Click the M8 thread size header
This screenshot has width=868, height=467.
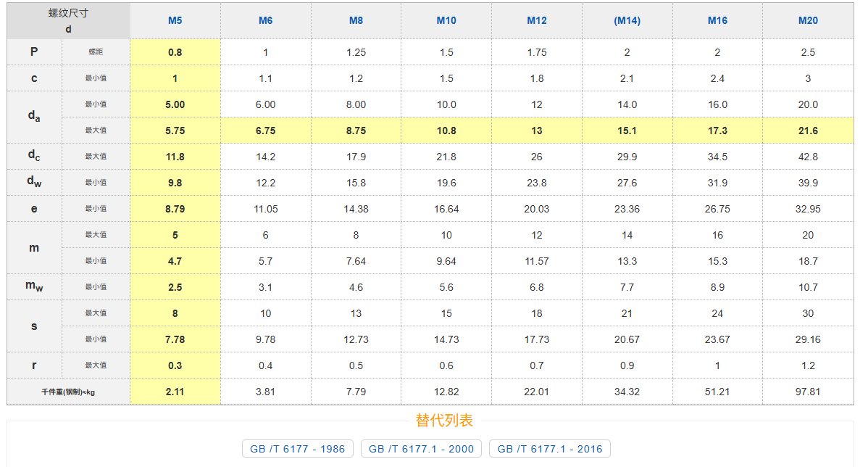[356, 20]
